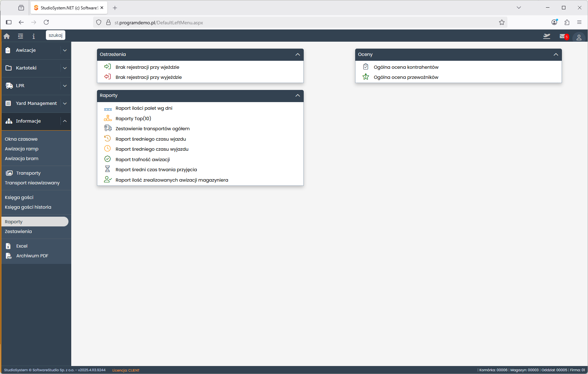Bookmark page with the star icon

click(501, 23)
